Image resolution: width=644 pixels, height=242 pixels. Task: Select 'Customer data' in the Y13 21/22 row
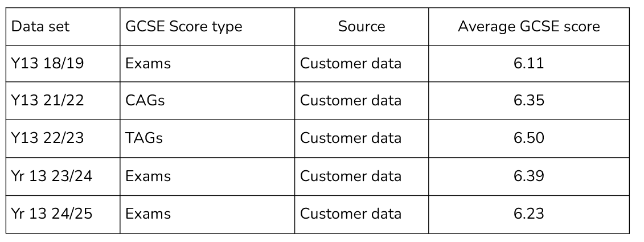(x=351, y=101)
